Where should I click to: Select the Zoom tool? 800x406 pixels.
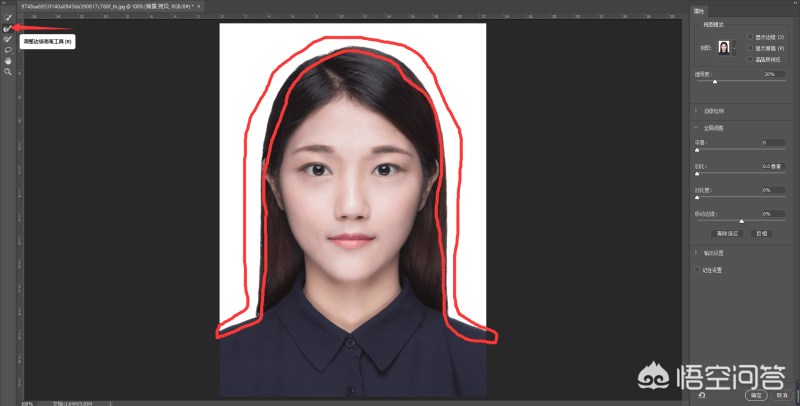[7, 71]
